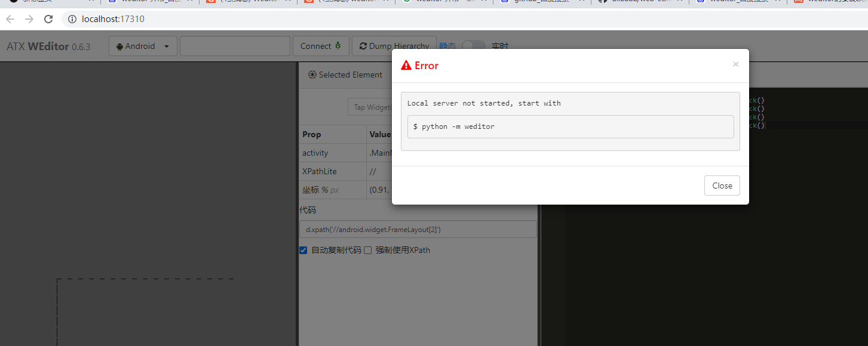
Task: Focus the d.xpath code field
Action: (418, 230)
